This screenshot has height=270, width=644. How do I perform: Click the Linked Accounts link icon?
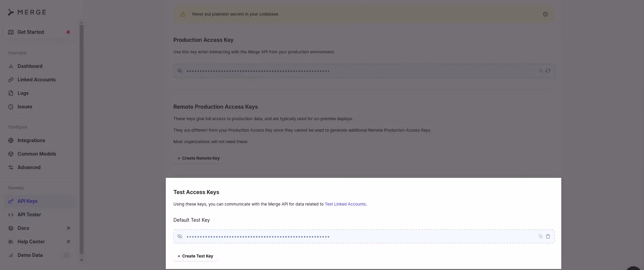11,80
